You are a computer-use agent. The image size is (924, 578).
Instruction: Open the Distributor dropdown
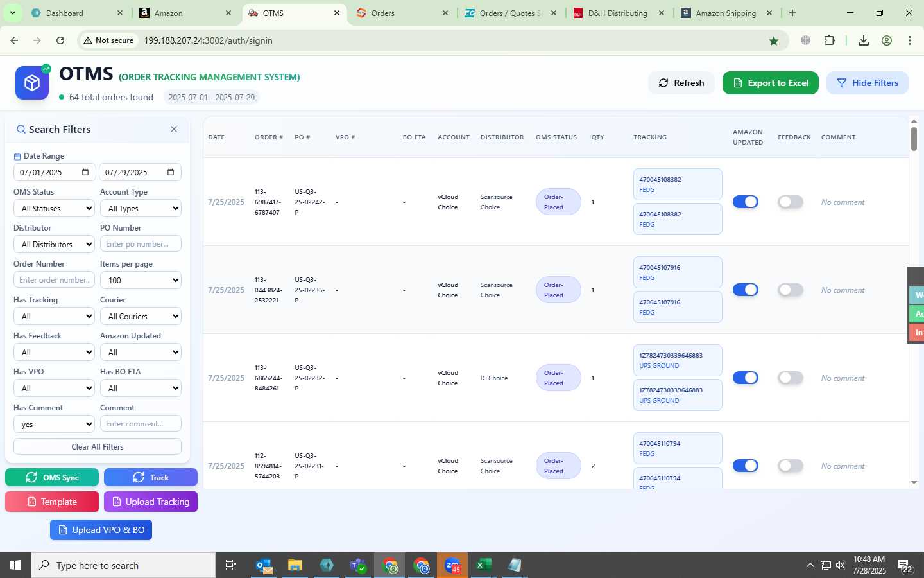[55, 244]
